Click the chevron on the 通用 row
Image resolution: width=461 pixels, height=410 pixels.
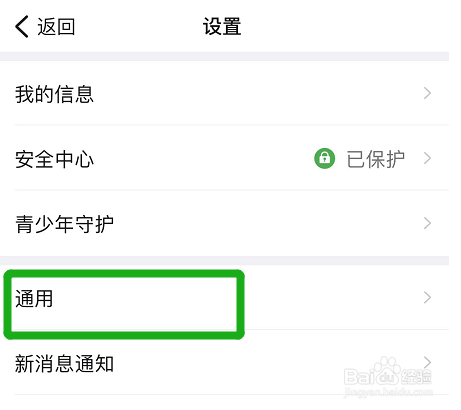coord(427,297)
